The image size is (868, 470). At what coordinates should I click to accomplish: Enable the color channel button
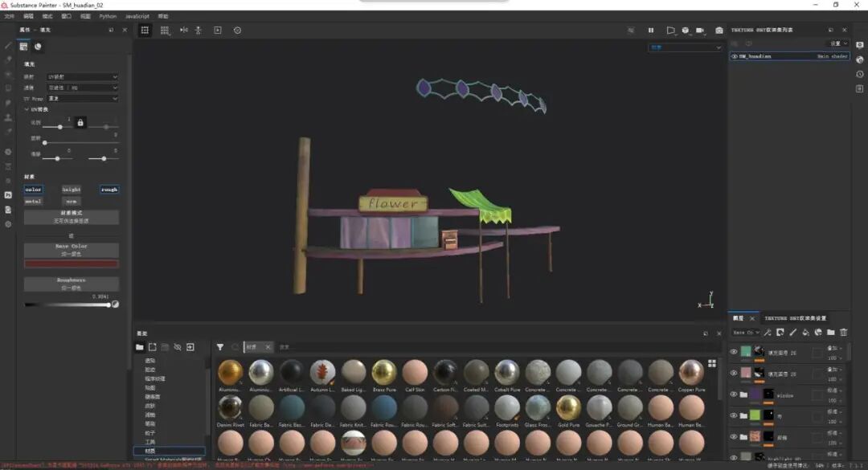click(33, 190)
